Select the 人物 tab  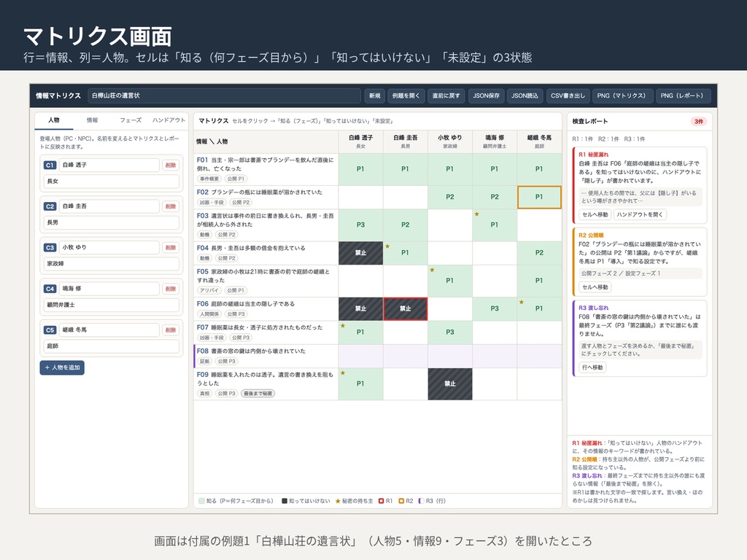[54, 120]
